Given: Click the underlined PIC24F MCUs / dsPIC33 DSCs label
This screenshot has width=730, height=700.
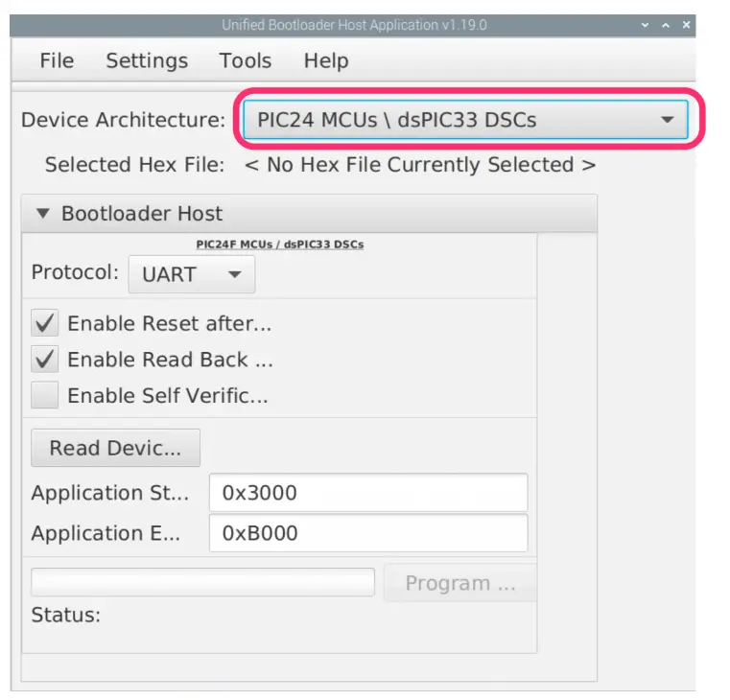Looking at the screenshot, I should click(279, 245).
